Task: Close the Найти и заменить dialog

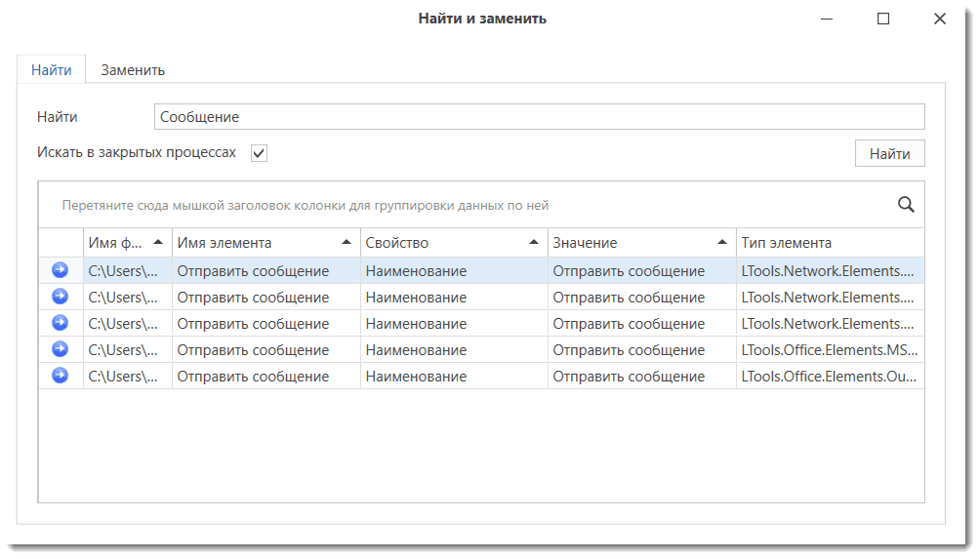Action: pyautogui.click(x=940, y=19)
